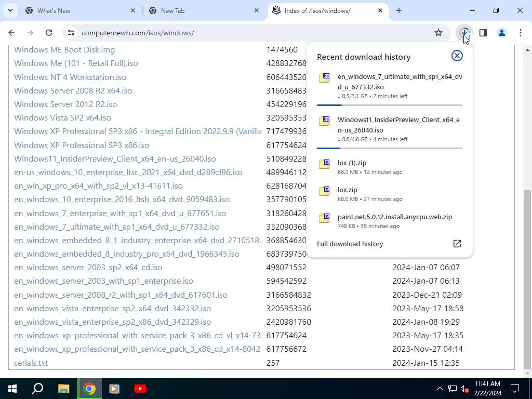Click en_win_xp_pro_x64_with_sp2_vl_x13-41611.iso link

point(98,186)
